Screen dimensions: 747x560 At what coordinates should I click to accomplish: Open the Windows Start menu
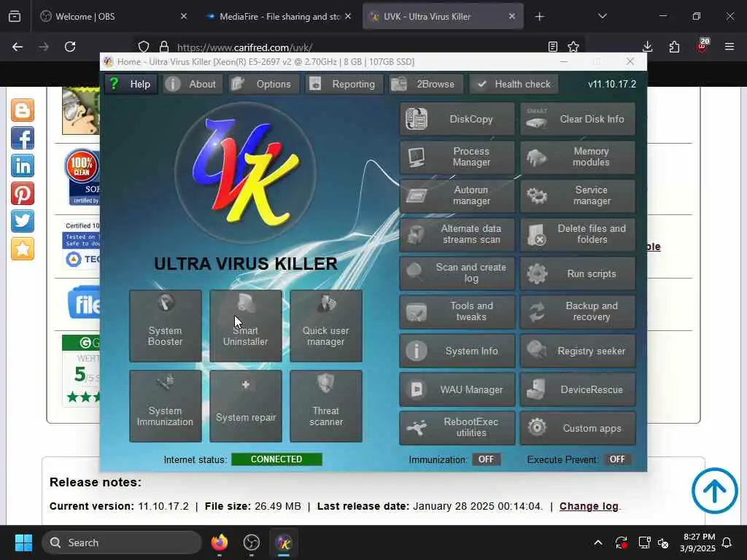[x=23, y=542]
